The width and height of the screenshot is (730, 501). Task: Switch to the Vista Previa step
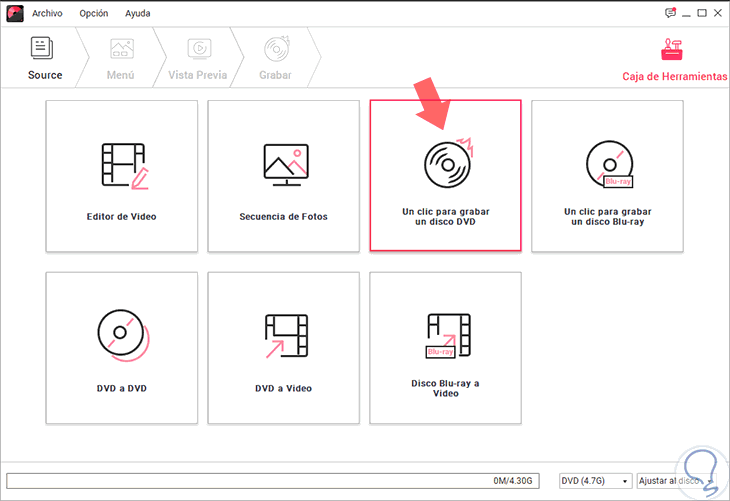(x=198, y=58)
